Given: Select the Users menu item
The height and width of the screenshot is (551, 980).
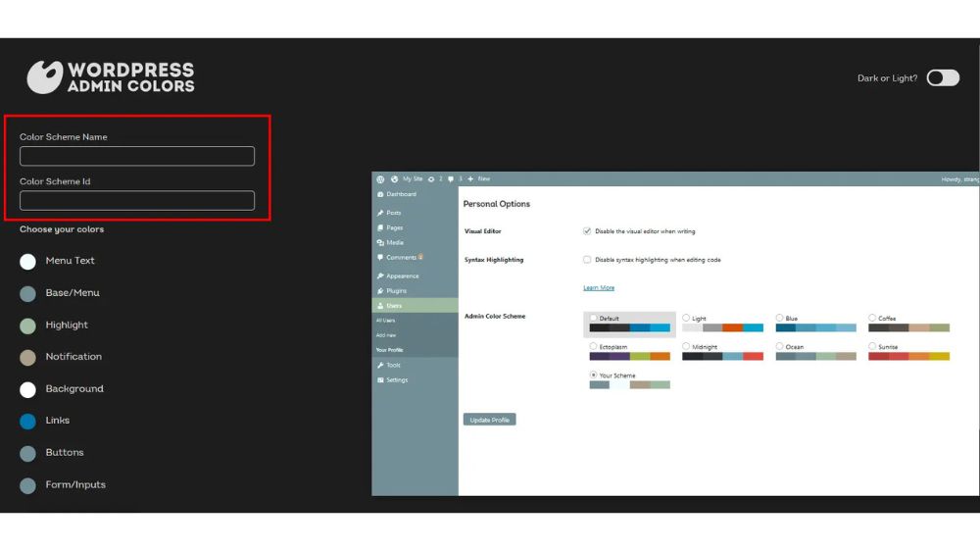Looking at the screenshot, I should (x=415, y=306).
